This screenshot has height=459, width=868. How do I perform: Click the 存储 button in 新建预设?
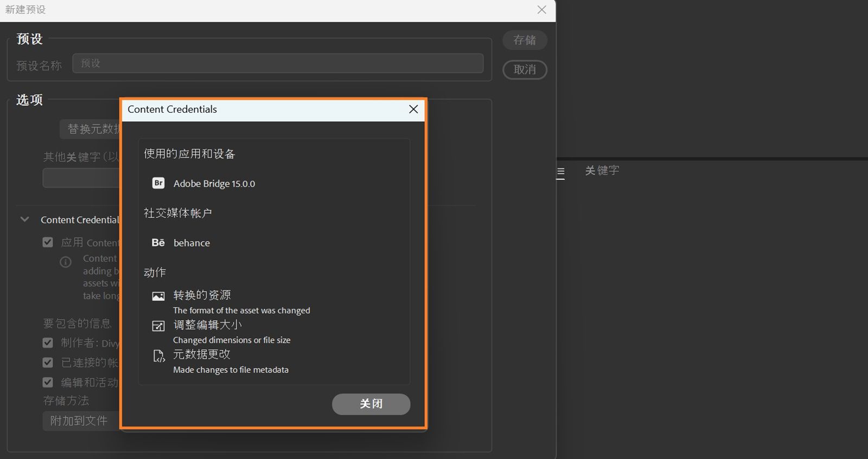click(x=525, y=40)
